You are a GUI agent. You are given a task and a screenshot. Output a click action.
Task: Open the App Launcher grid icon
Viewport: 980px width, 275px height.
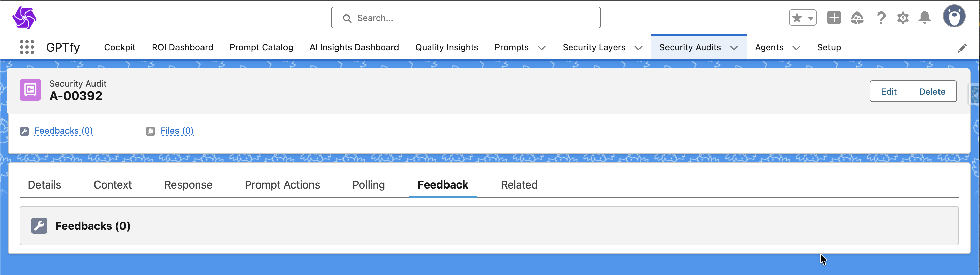tap(27, 47)
